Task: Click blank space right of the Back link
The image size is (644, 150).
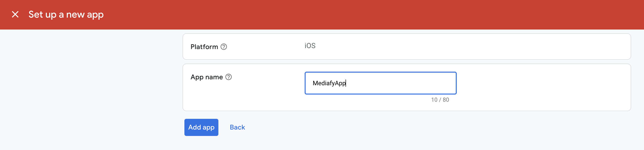Action: click(x=375, y=127)
